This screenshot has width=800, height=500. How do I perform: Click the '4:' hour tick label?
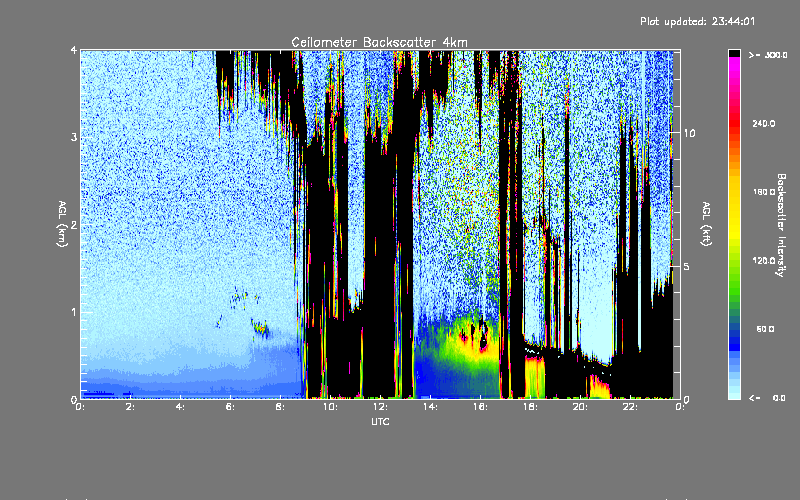180,407
